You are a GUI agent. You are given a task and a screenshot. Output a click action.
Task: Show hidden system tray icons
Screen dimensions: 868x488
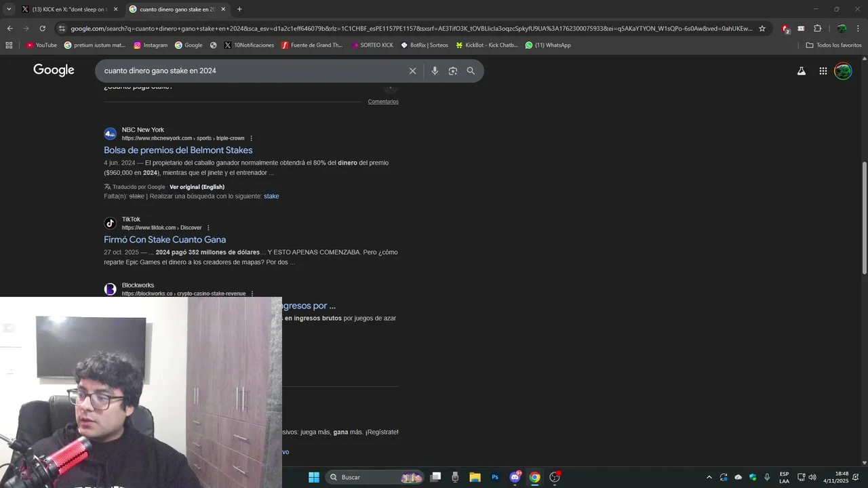pyautogui.click(x=709, y=477)
